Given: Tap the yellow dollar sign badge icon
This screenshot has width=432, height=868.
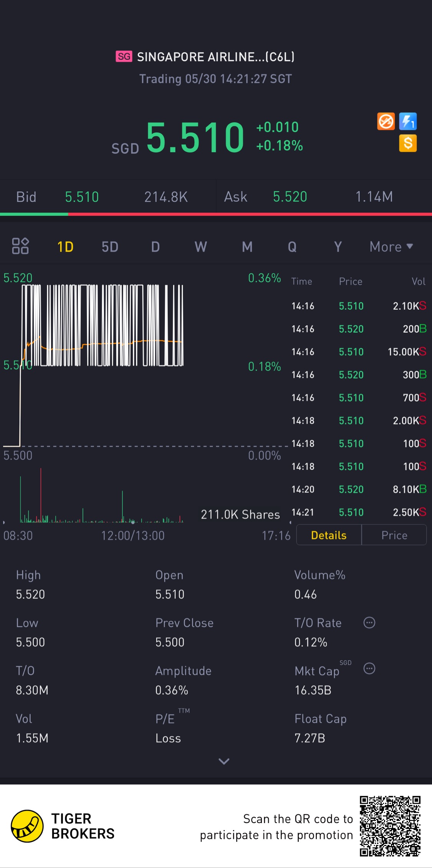Looking at the screenshot, I should tap(408, 143).
